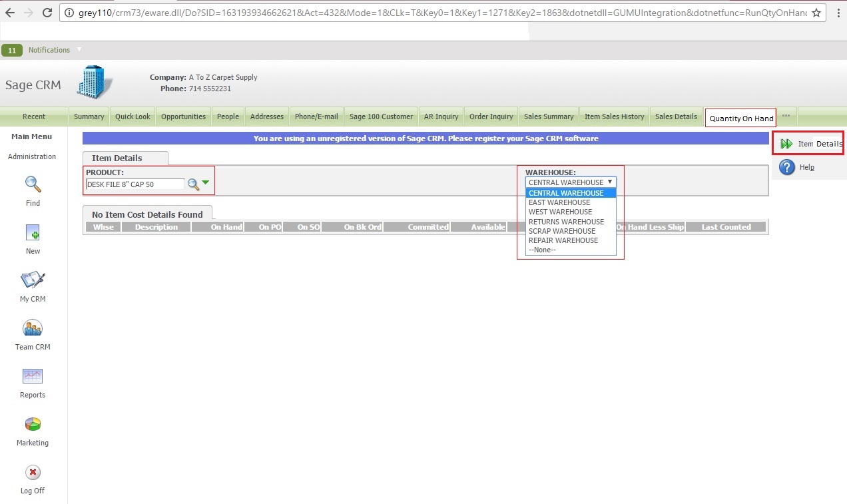Open the Sage 100 Customer tab
847x504 pixels.
click(x=381, y=117)
